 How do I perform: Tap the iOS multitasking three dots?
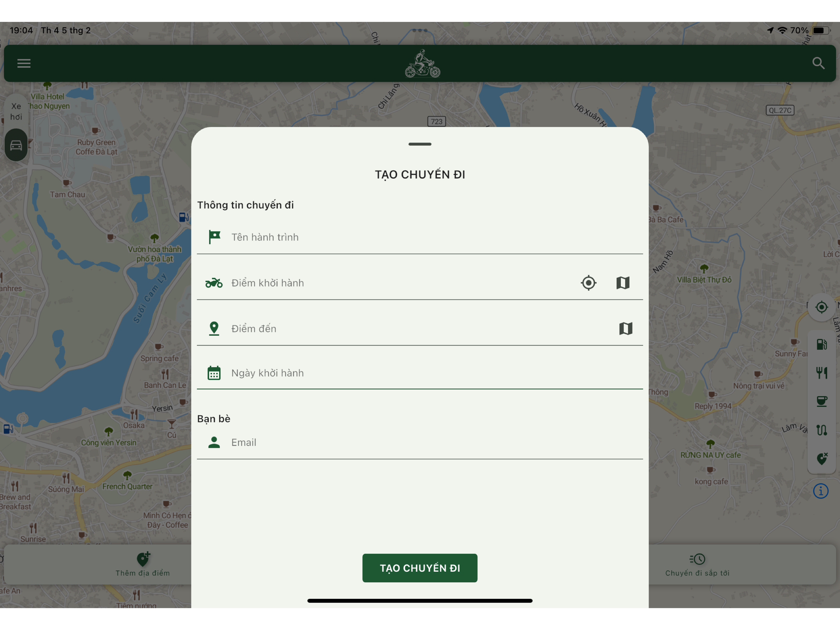click(x=420, y=31)
